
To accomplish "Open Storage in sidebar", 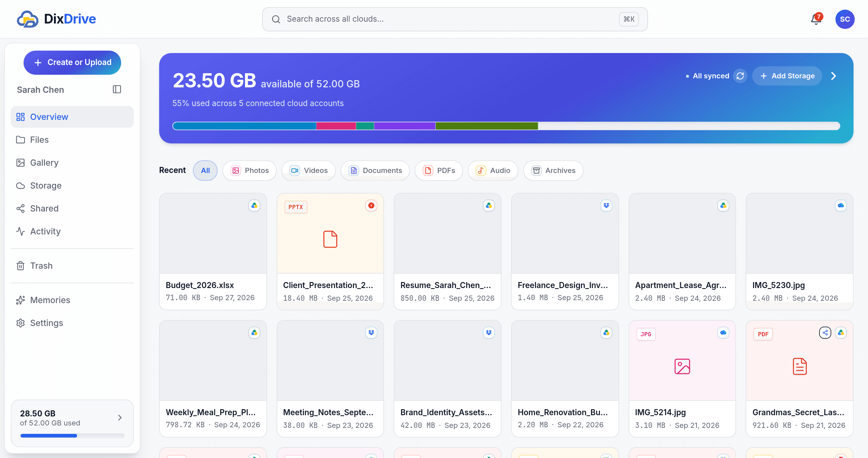I will click(x=72, y=186).
